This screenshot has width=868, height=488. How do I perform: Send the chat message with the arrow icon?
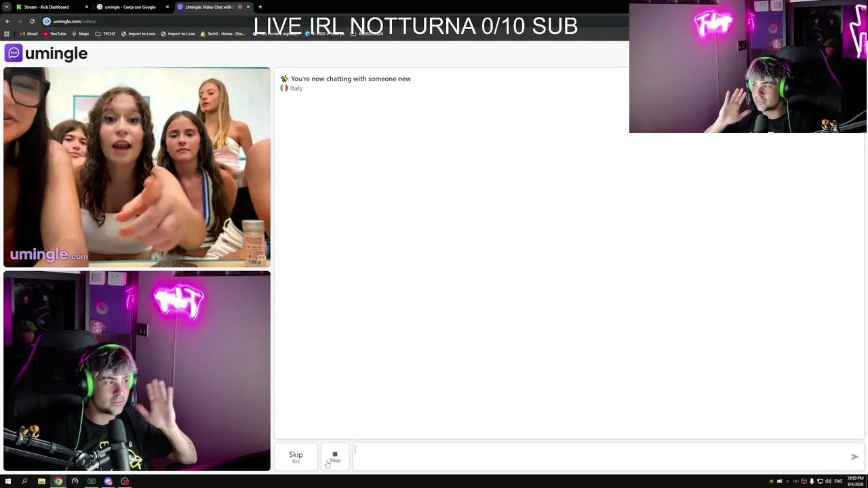(x=854, y=457)
